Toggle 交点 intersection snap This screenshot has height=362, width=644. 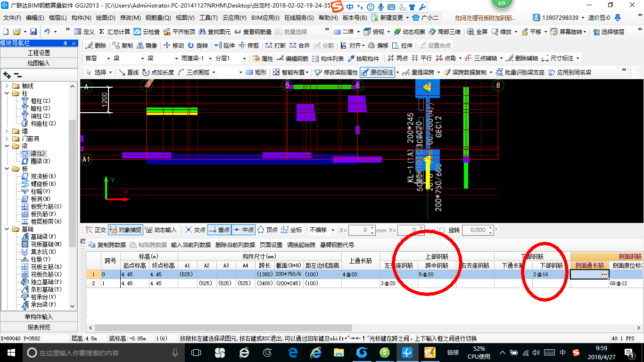pyautogui.click(x=195, y=230)
